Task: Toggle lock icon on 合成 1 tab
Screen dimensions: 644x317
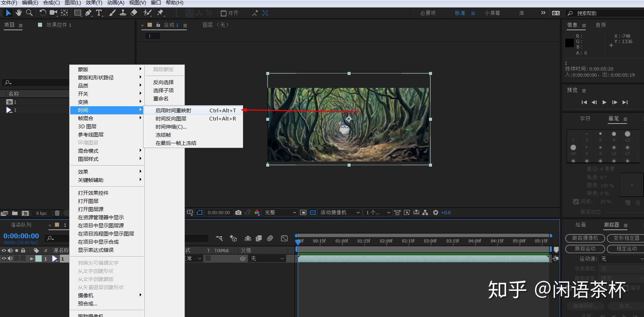Action: (x=158, y=25)
